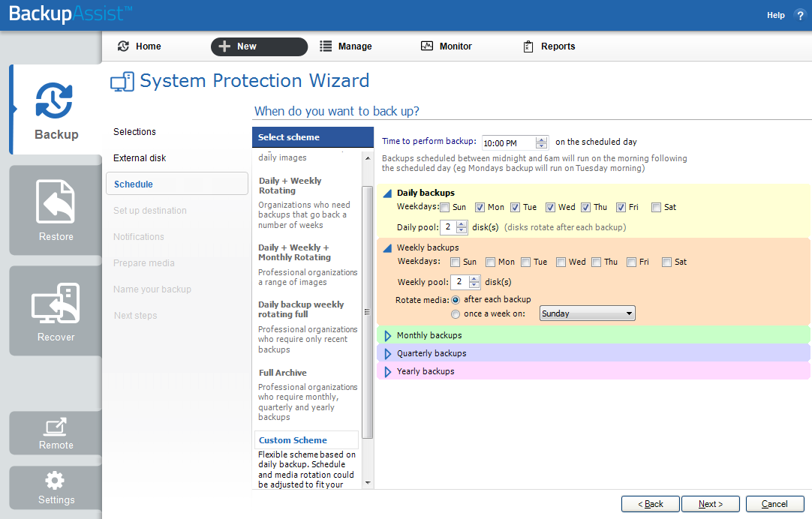Click the scheme list scroll down arrow
The height and width of the screenshot is (519, 812).
368,483
